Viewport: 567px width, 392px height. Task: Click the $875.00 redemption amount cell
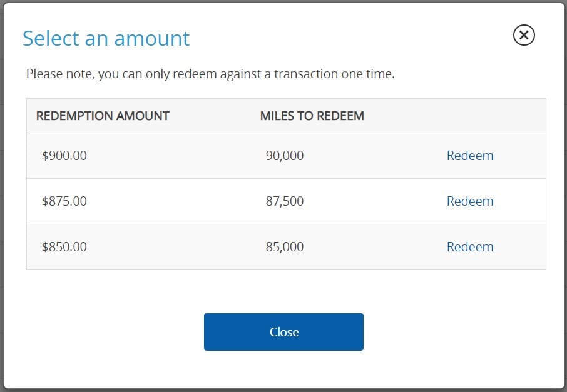tap(64, 201)
